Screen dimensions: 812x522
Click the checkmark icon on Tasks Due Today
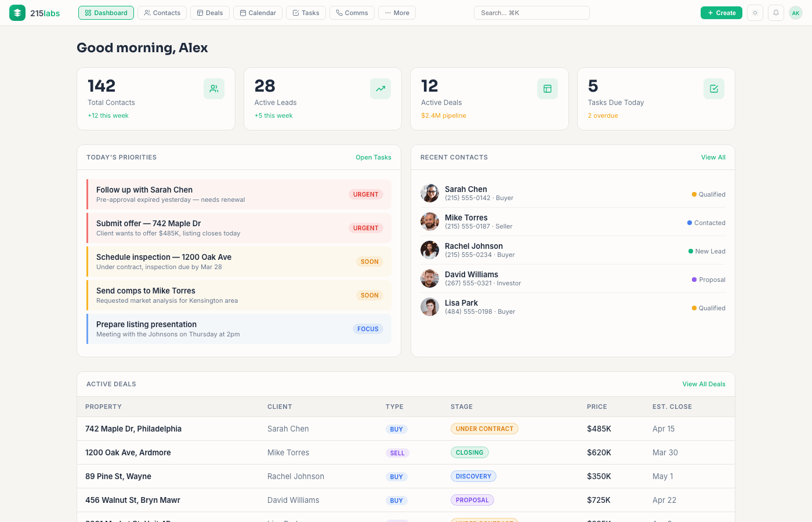[x=713, y=88]
